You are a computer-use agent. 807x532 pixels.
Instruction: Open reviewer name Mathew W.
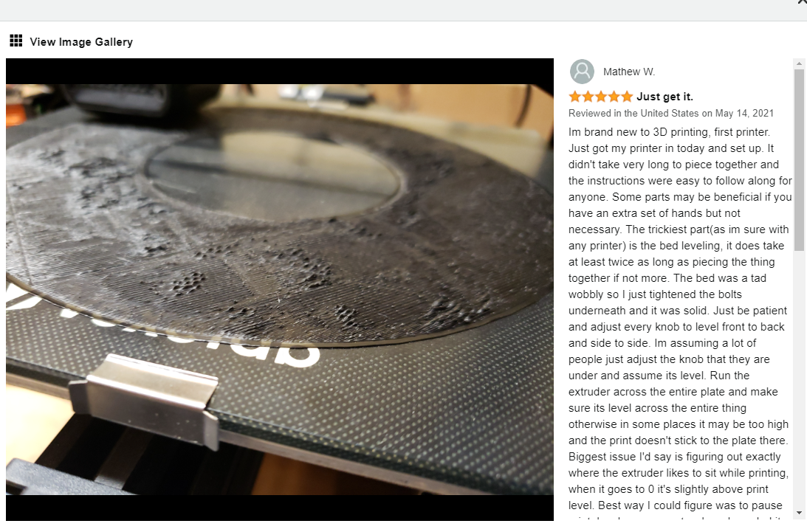(x=629, y=72)
